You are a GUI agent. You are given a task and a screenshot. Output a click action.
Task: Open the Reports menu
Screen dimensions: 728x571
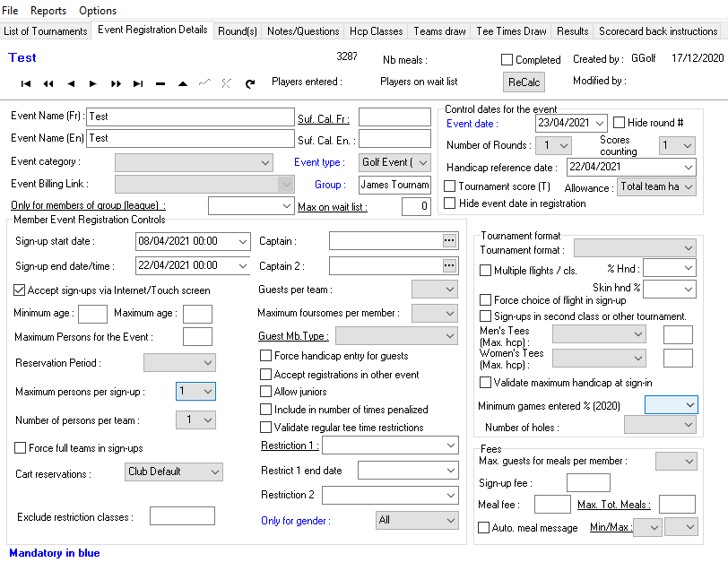48,10
